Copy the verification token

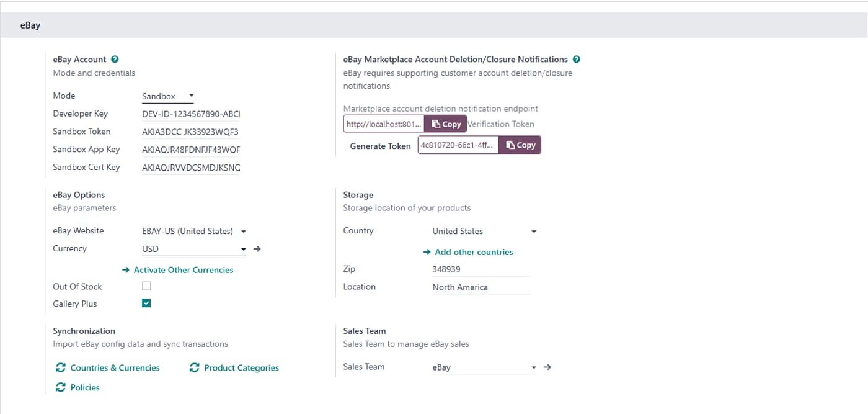520,145
